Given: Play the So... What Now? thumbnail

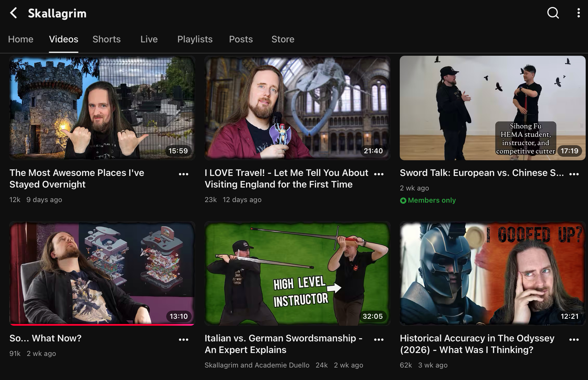Looking at the screenshot, I should (x=102, y=273).
